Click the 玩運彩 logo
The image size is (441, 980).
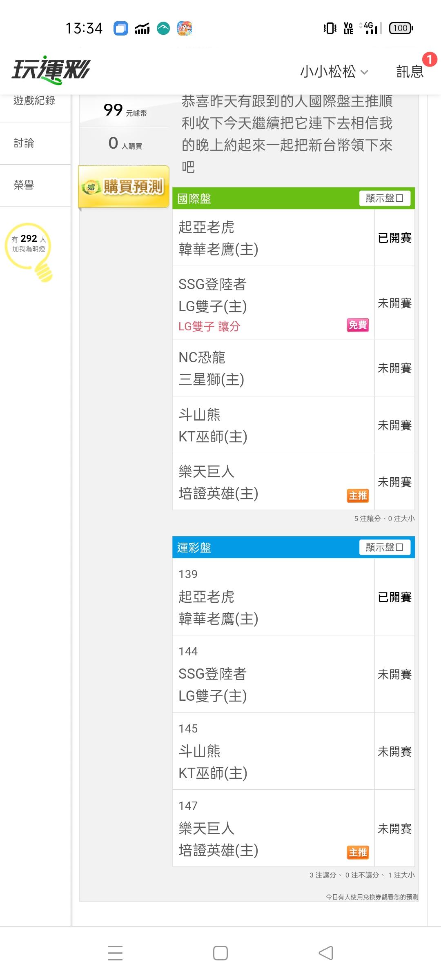point(51,70)
